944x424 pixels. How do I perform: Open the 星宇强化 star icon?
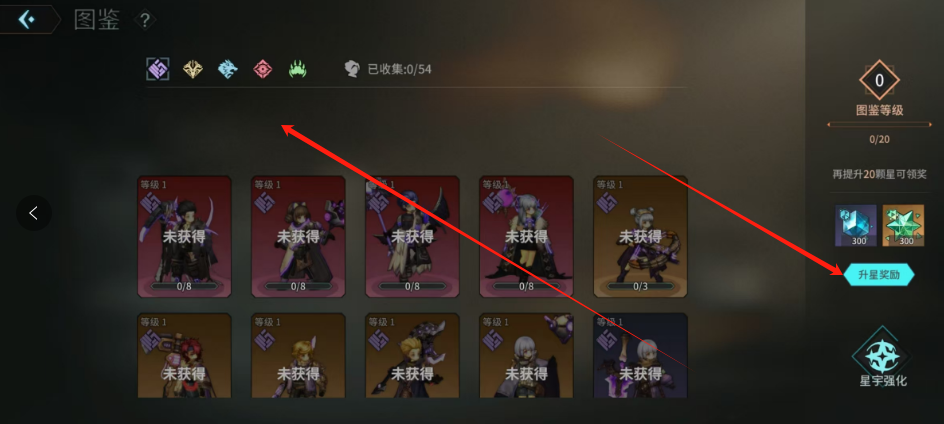point(883,358)
